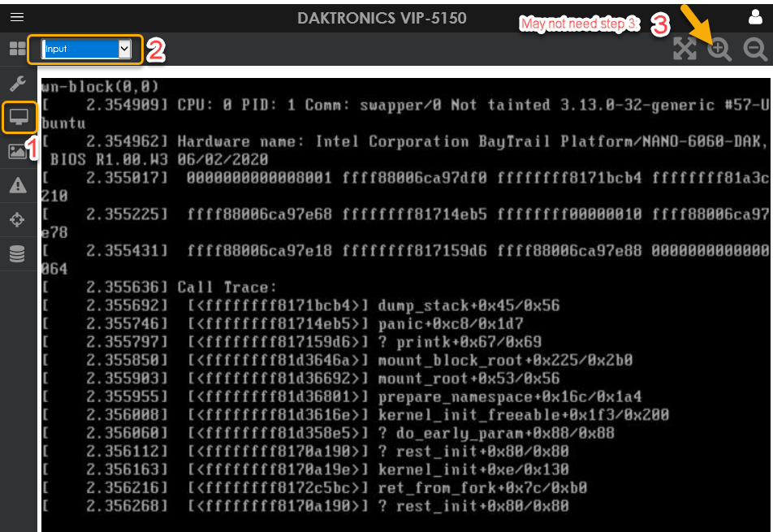Zoom into the console text with the plus magnifier
Viewport: 773px width, 532px height.
pos(719,50)
